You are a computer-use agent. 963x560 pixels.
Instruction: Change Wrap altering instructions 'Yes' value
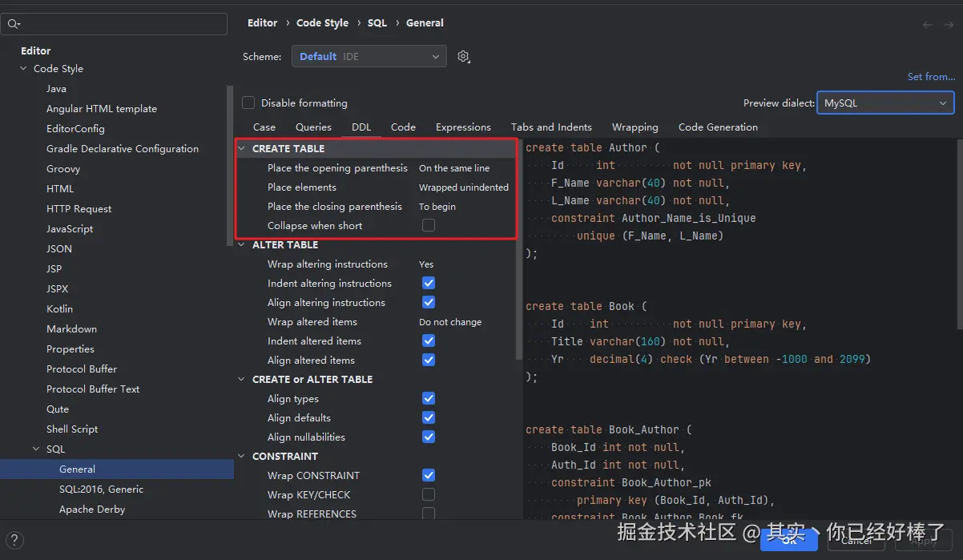[426, 264]
